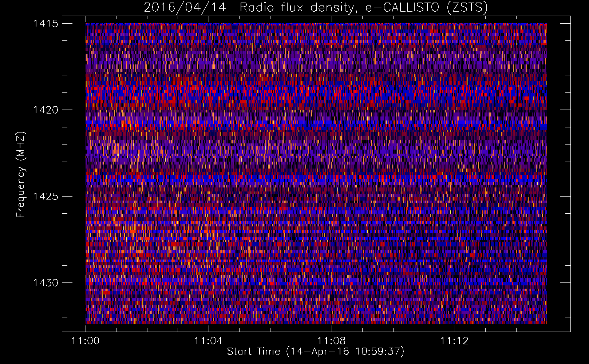The image size is (589, 364).
Task: Click the 'Frequency (MHZ)' vertical axis label
Action: [x=21, y=175]
